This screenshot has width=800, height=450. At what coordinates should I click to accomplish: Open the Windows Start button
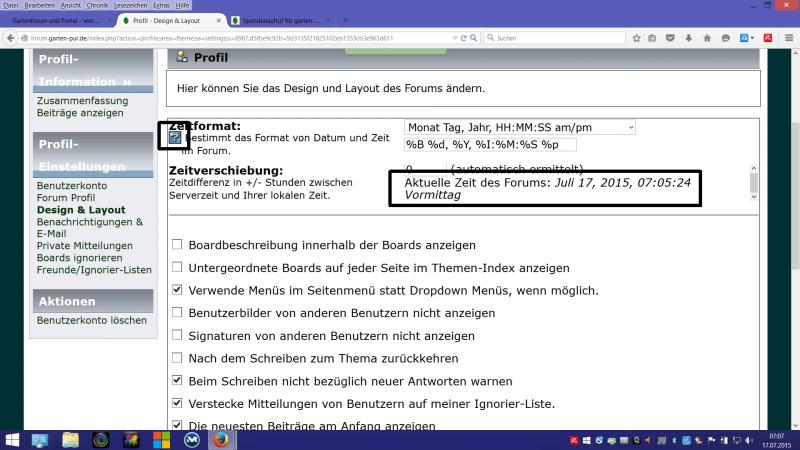point(14,439)
